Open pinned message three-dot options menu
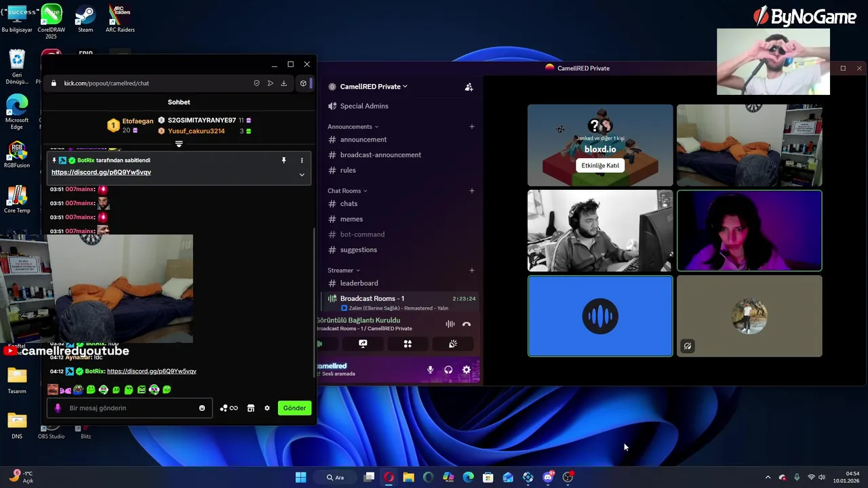868x488 pixels. [x=302, y=161]
